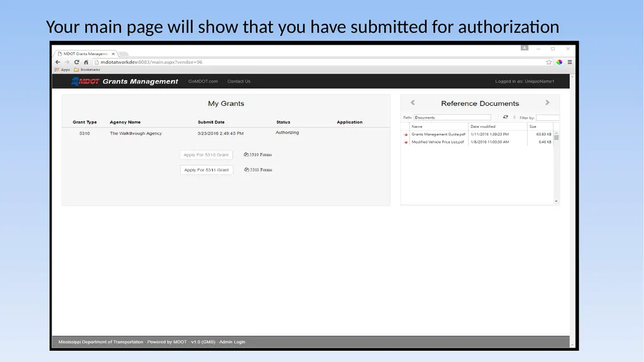This screenshot has width=644, height=362.
Task: Click the Agency Name column header
Action: click(x=125, y=122)
